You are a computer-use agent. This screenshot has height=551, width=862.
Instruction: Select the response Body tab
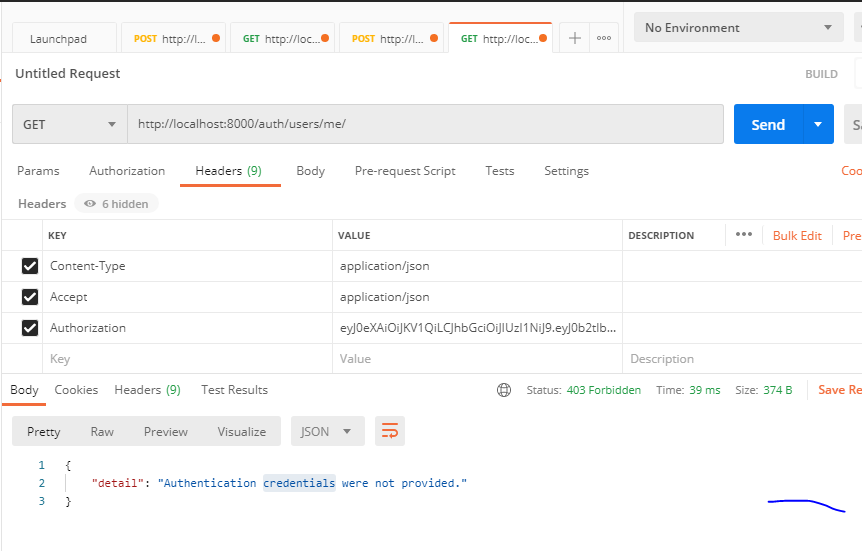24,390
